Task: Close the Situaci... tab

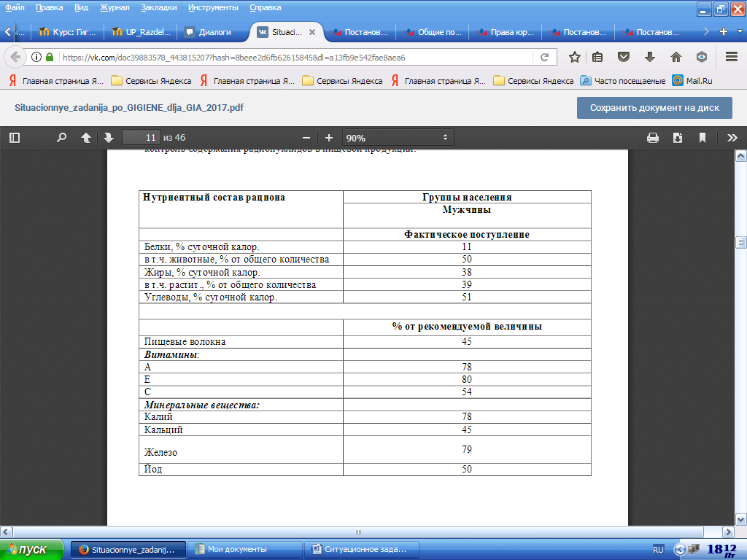Action: coord(312,32)
